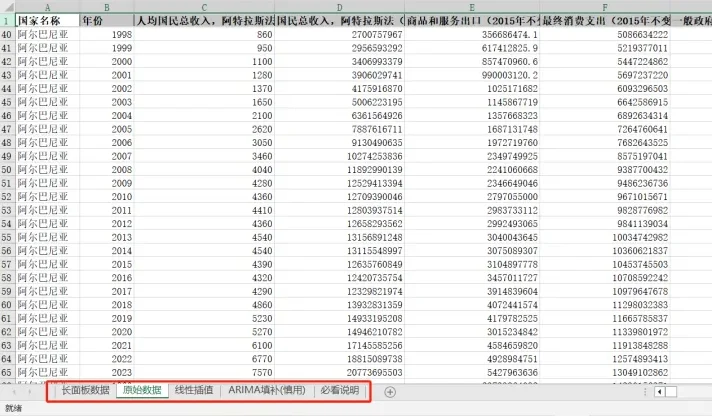Click cell with value 7570
The height and width of the screenshot is (416, 712).
coord(204,372)
